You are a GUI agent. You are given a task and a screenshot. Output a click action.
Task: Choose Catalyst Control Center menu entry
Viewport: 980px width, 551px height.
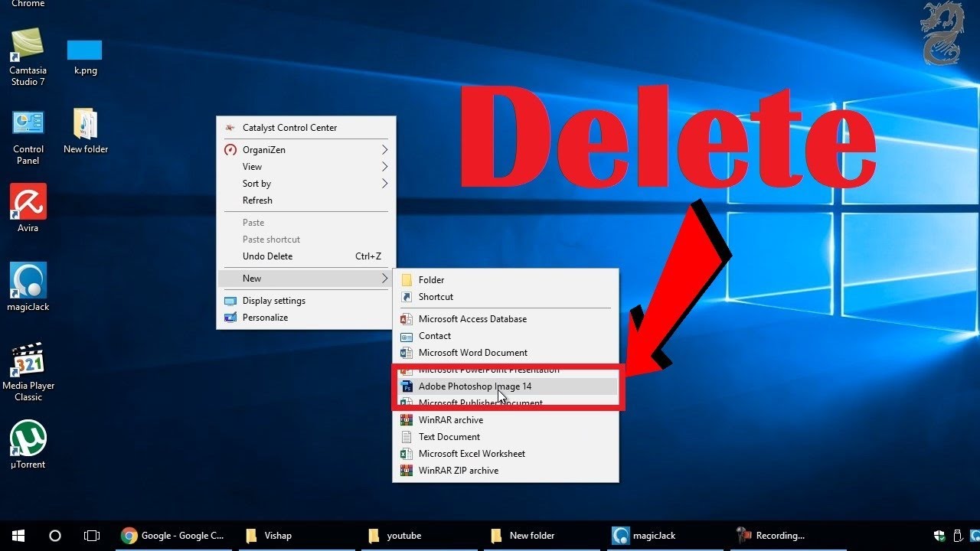point(306,128)
